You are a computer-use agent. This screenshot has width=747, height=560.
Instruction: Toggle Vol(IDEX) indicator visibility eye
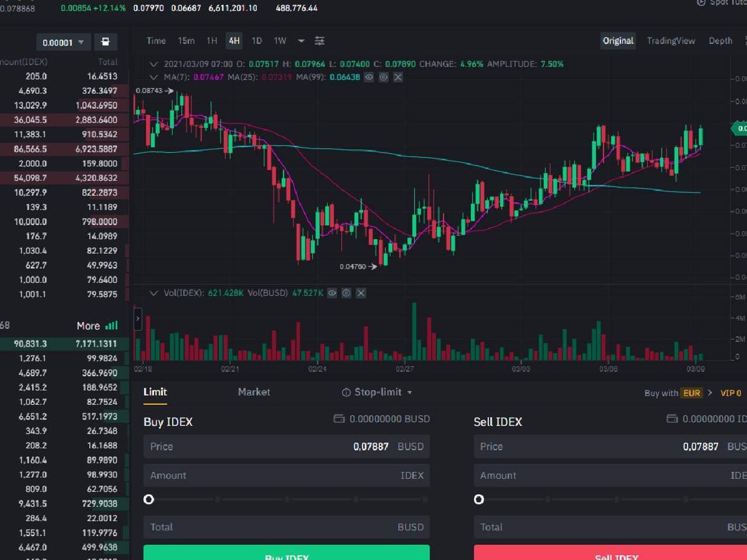click(332, 293)
